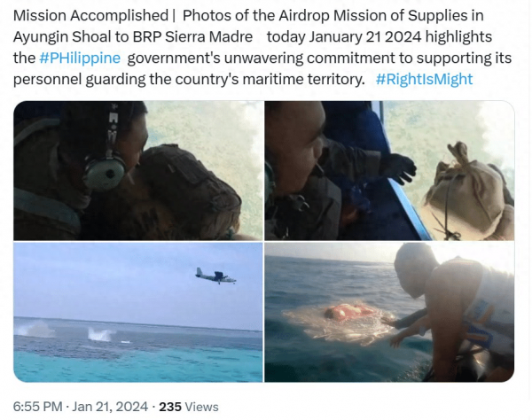Screen dimensions: 532x420
Task: Open photo of sack dropped from aircraft door
Action: [x=389, y=170]
